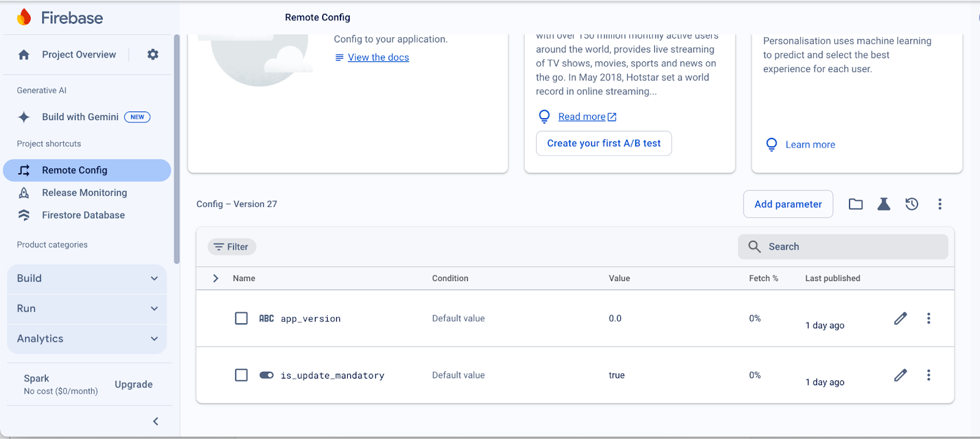
Task: Click app_version's Default value condition
Action: (458, 318)
